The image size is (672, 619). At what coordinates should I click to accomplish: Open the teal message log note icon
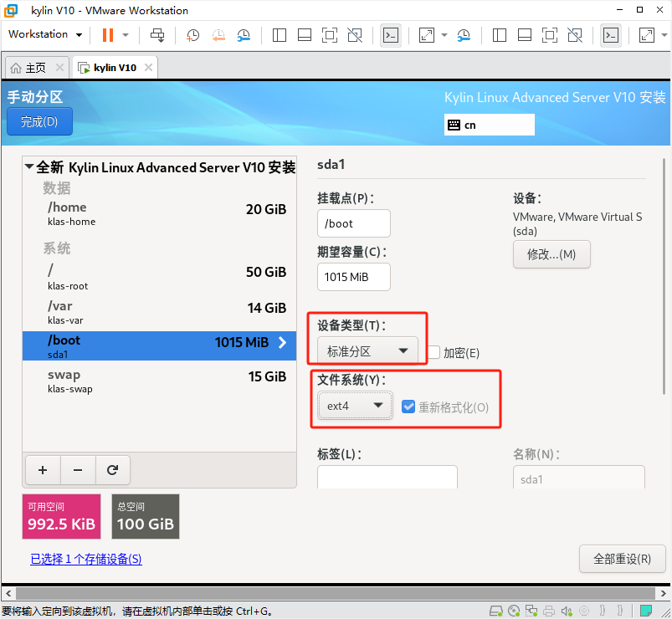tap(646, 611)
